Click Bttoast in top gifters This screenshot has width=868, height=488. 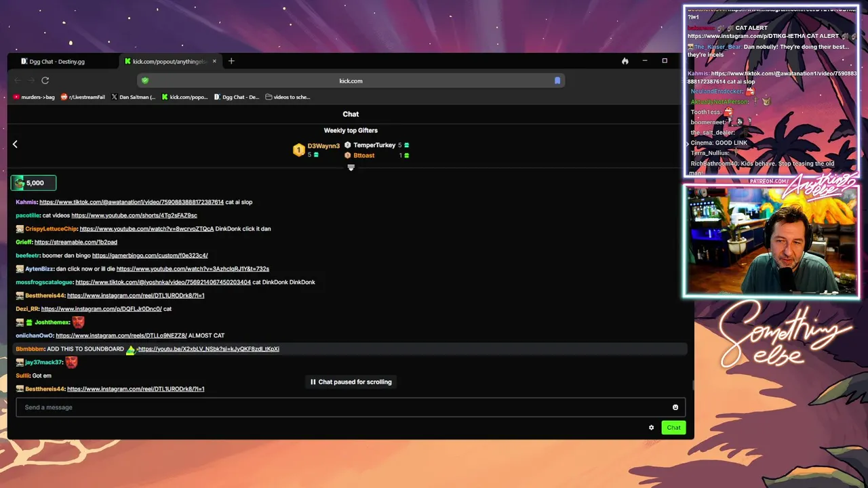coord(363,155)
